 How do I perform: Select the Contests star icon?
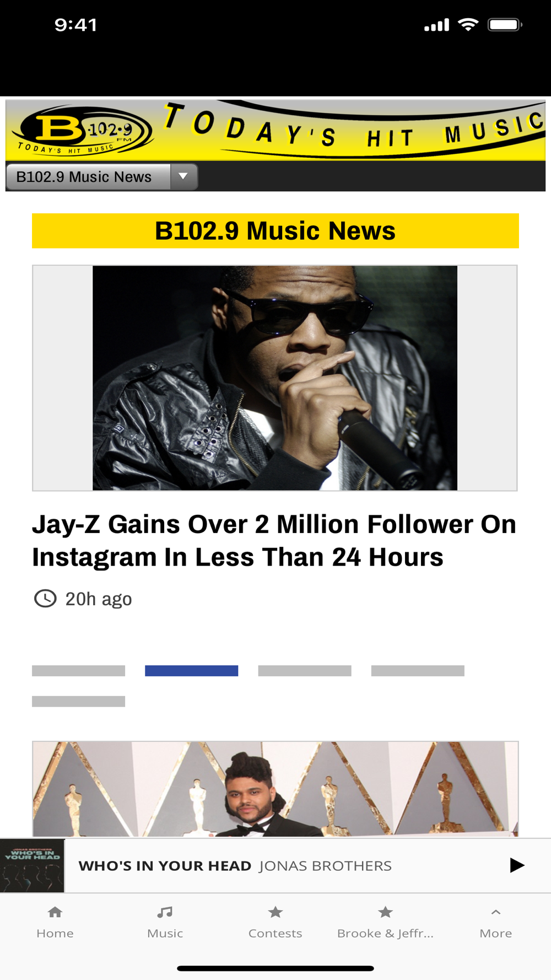[x=275, y=912]
